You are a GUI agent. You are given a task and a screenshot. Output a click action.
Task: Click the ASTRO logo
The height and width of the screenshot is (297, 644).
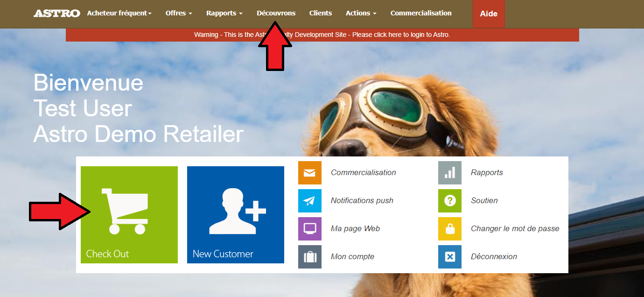click(x=56, y=14)
